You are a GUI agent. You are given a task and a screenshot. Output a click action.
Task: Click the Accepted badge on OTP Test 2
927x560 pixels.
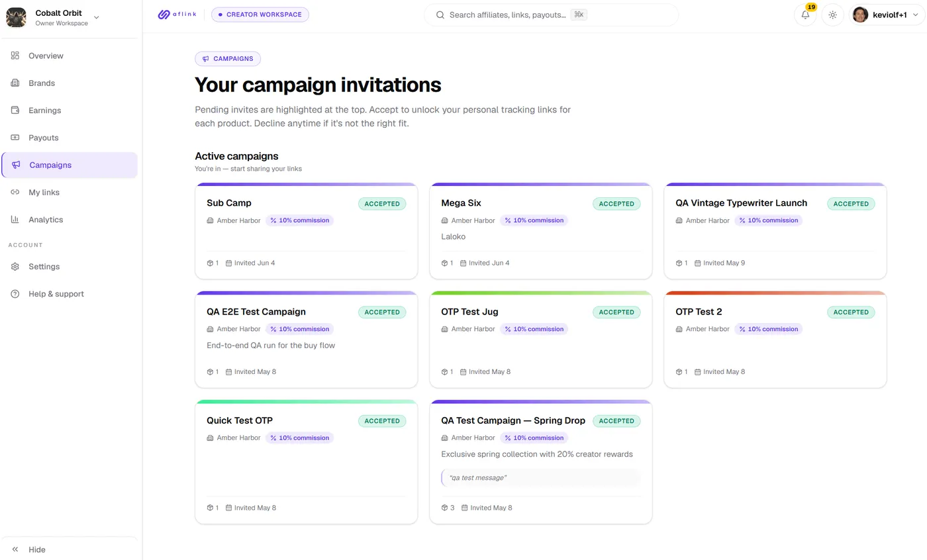point(851,312)
